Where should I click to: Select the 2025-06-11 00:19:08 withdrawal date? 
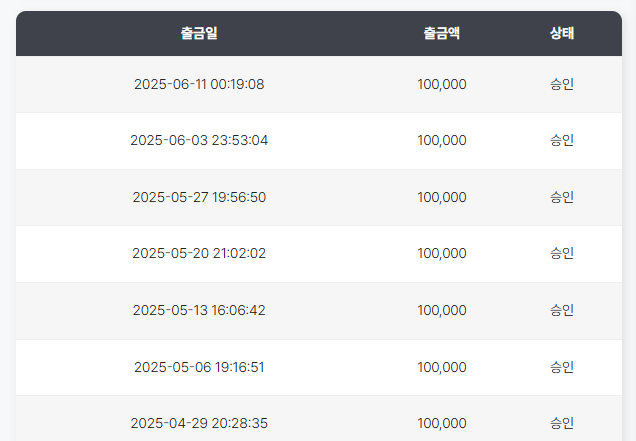tap(199, 84)
